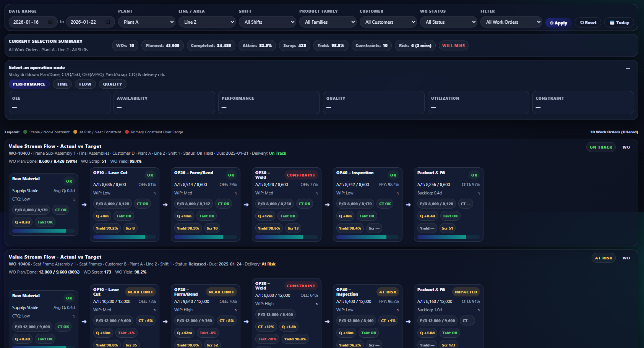Collapse the operation node selection panel

click(x=628, y=68)
